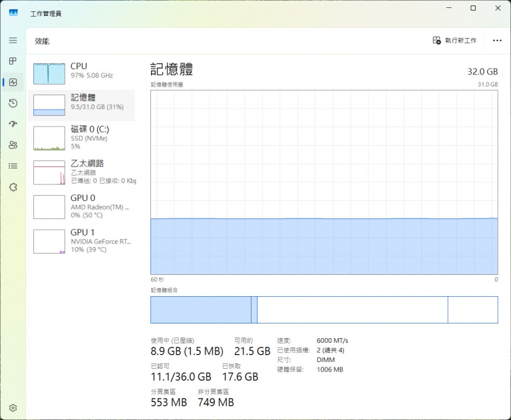The height and width of the screenshot is (420, 511).
Task: Open the App history page icon
Action: tap(13, 103)
